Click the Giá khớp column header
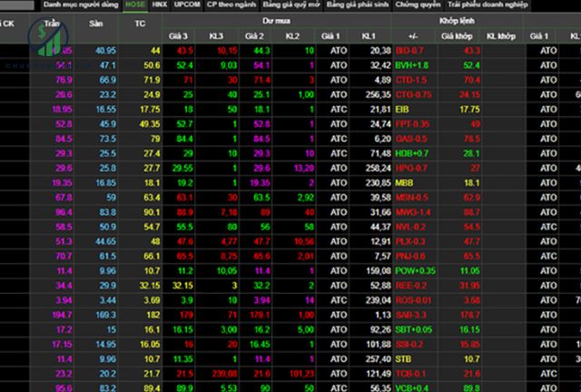The image size is (581, 392). point(457,36)
